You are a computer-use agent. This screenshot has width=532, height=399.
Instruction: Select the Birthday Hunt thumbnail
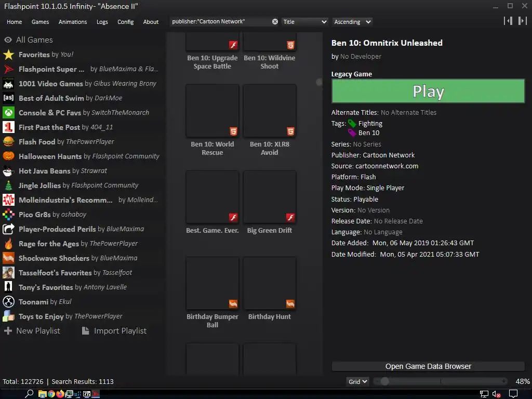270,283
